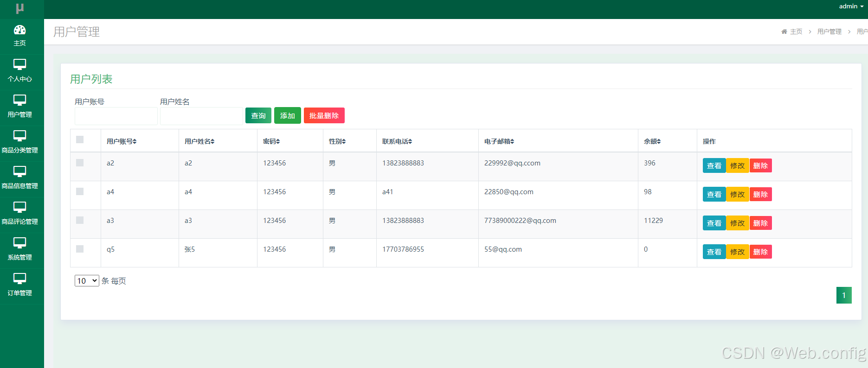
Task: Click 批量删除 bulk delete button
Action: pos(324,115)
